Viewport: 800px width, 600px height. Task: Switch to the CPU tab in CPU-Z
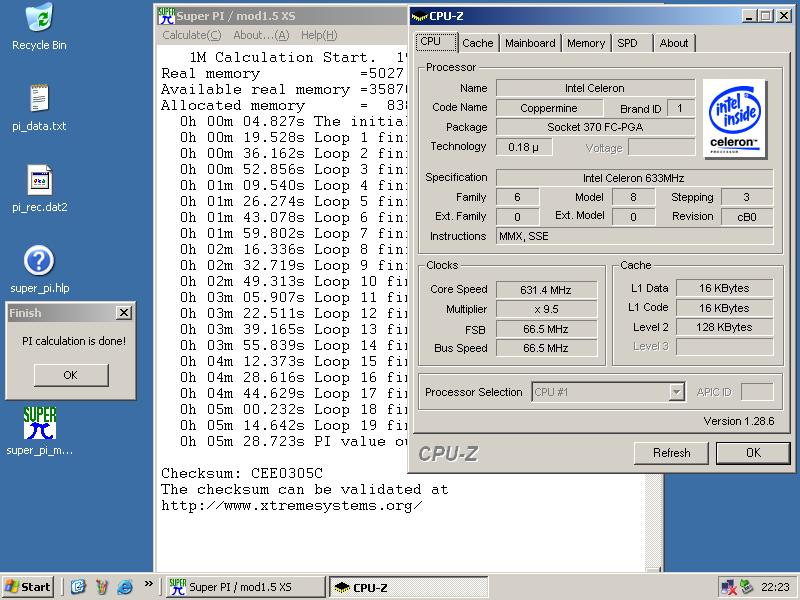437,42
